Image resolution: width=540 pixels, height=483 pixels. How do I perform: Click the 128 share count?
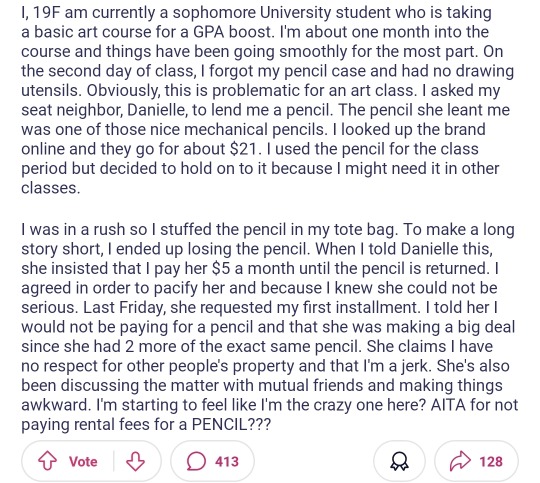pos(491,461)
